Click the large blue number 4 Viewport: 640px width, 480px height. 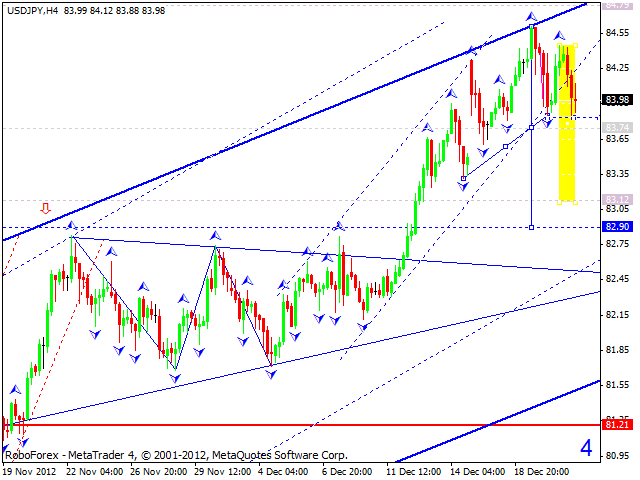[x=586, y=447]
